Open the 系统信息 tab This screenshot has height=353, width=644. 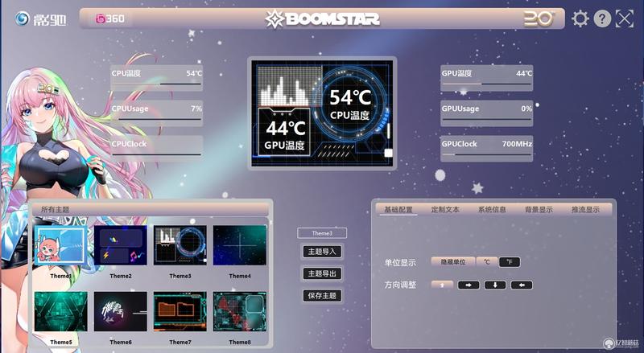(492, 209)
